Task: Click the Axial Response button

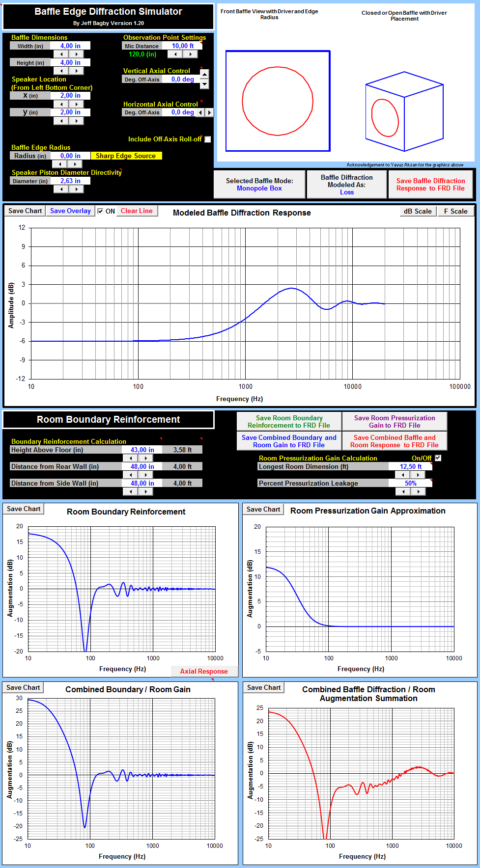Action: click(x=204, y=671)
